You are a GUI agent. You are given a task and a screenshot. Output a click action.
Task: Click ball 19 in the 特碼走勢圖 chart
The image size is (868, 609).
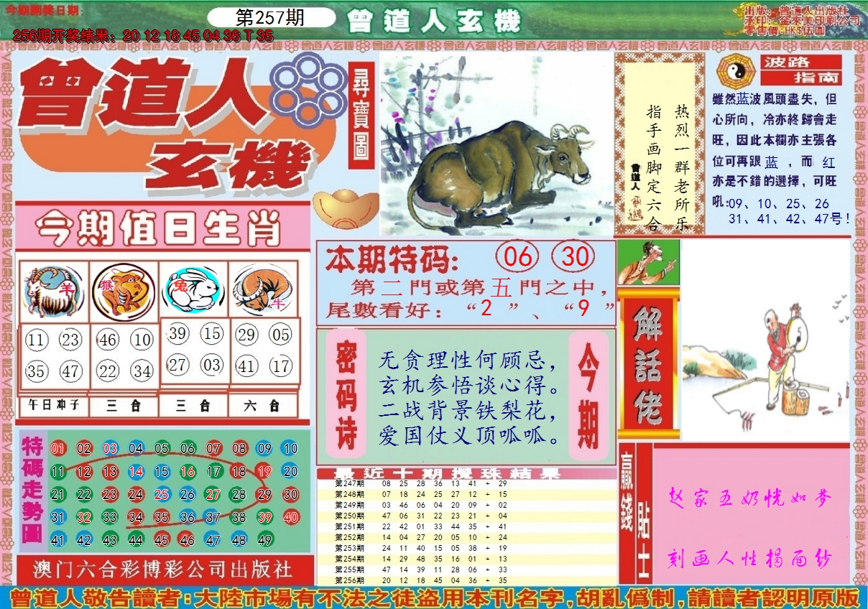point(264,472)
